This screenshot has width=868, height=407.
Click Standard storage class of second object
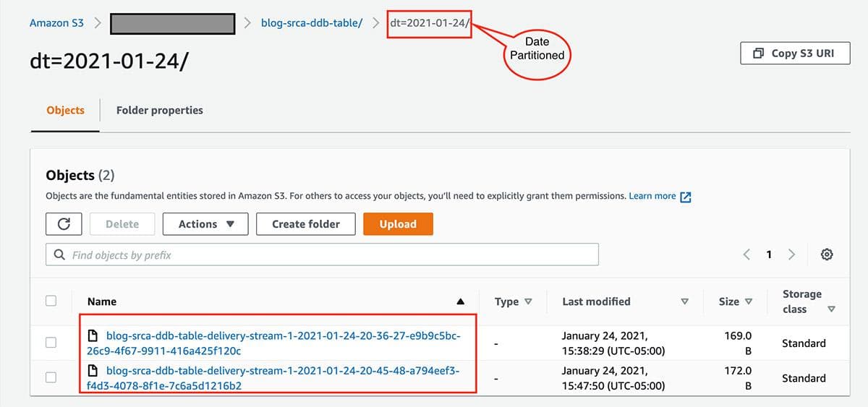[804, 378]
